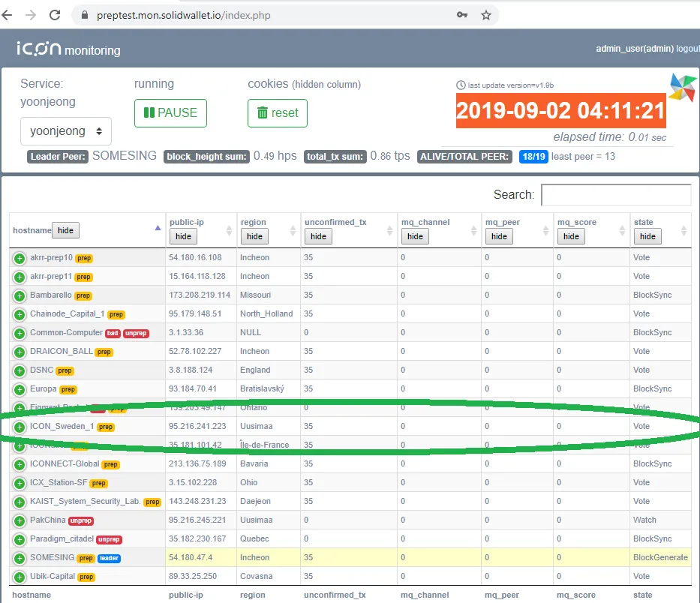The image size is (700, 603).
Task: Click the unprep badge on PakChina
Action: click(x=81, y=520)
